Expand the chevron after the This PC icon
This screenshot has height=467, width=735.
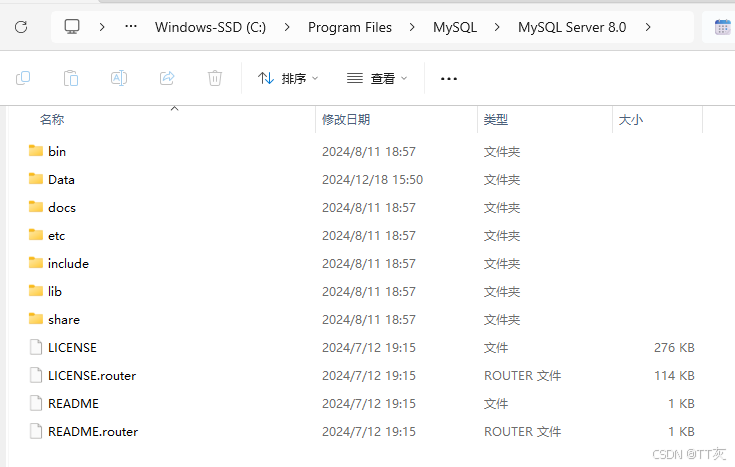pos(102,27)
